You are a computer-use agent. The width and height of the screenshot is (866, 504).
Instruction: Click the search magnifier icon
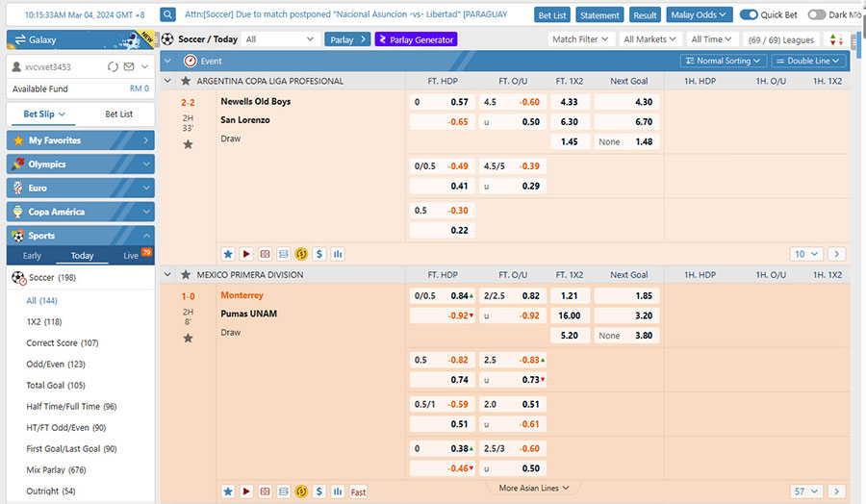(x=168, y=15)
